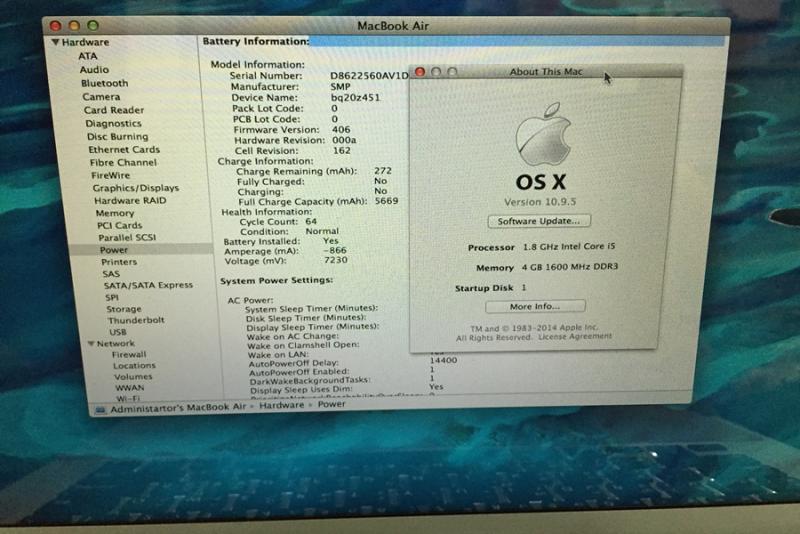Screen dimensions: 800x534
Task: Click the Firmware Version value 406
Action: click(341, 130)
